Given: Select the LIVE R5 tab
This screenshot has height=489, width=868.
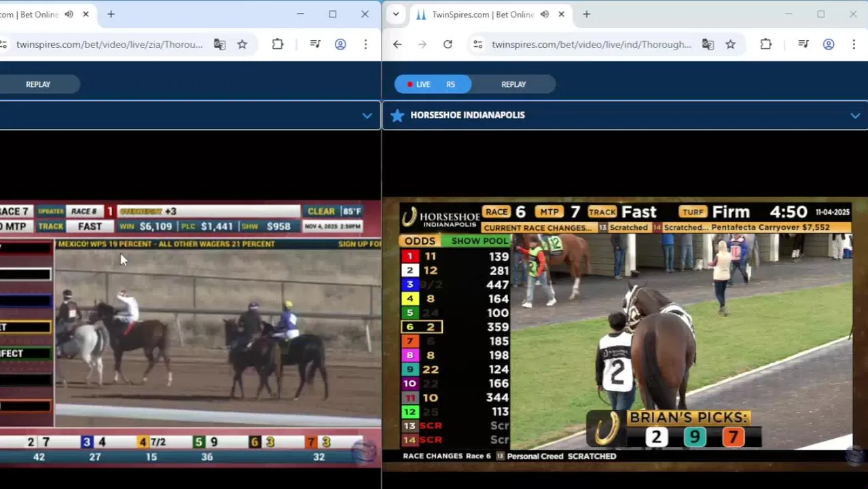Looking at the screenshot, I should click(433, 84).
